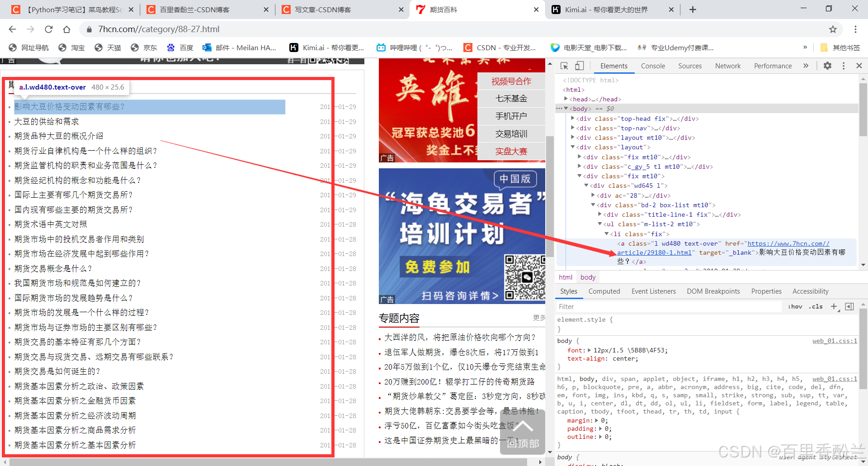Open the CSDN bookmark

click(500, 48)
